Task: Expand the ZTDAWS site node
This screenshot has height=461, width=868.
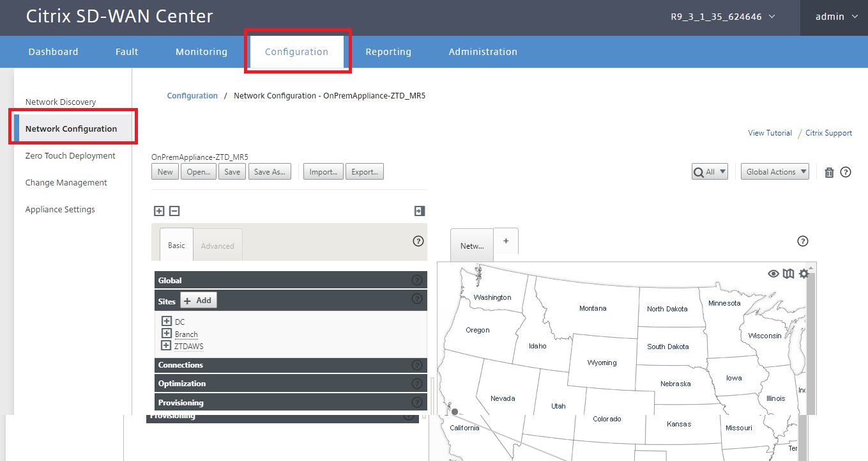Action: coord(167,346)
